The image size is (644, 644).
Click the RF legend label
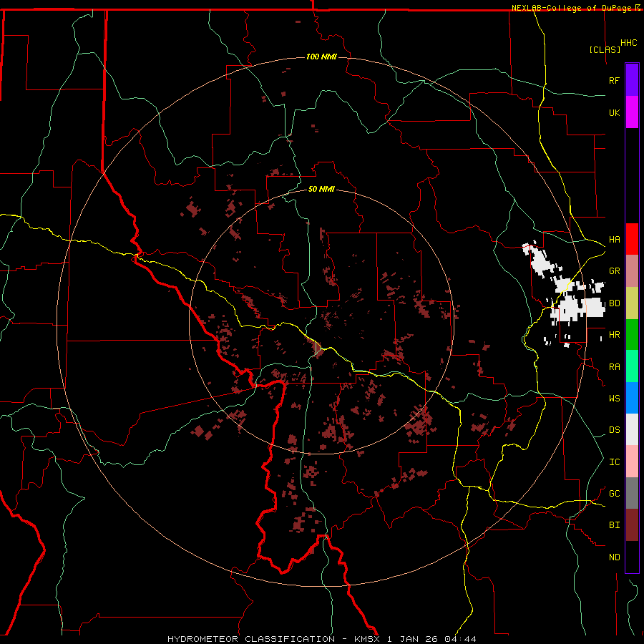(x=614, y=80)
